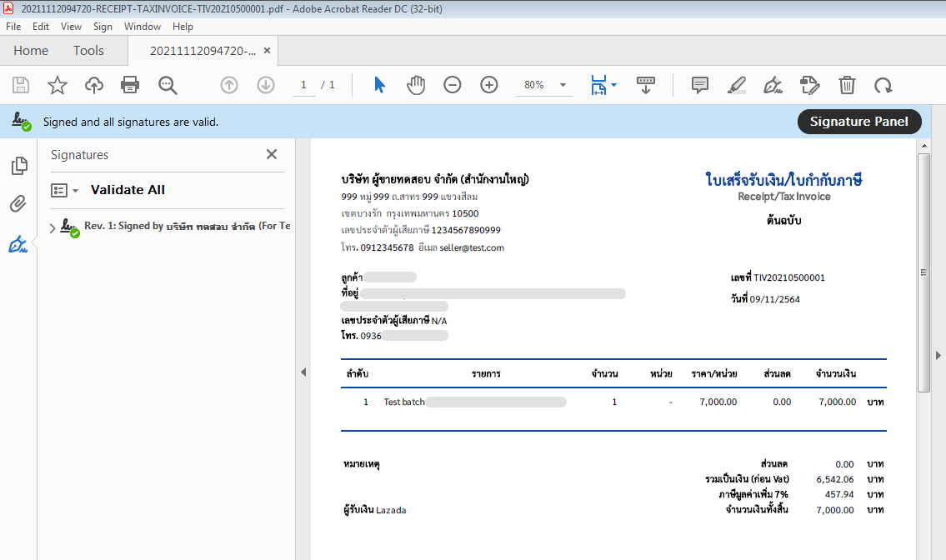
Task: Upload the file to Adobe cloud
Action: point(93,84)
